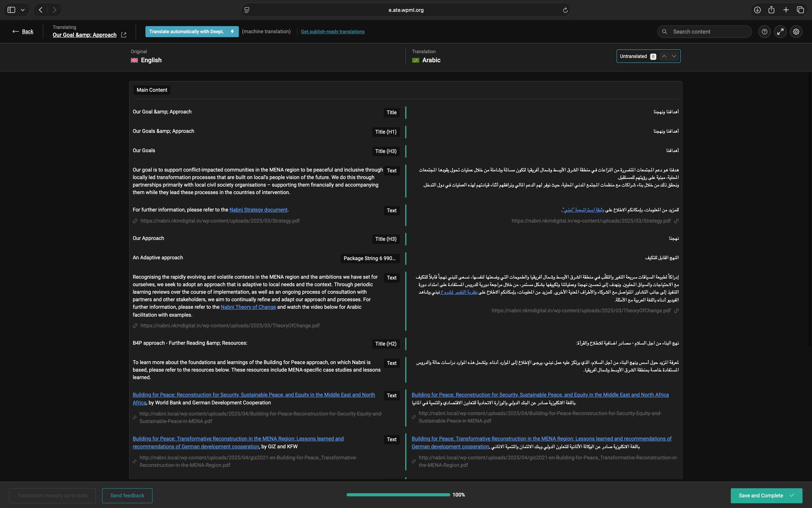
Task: Select the B4P approach Further Reading heading
Action: pos(190,343)
